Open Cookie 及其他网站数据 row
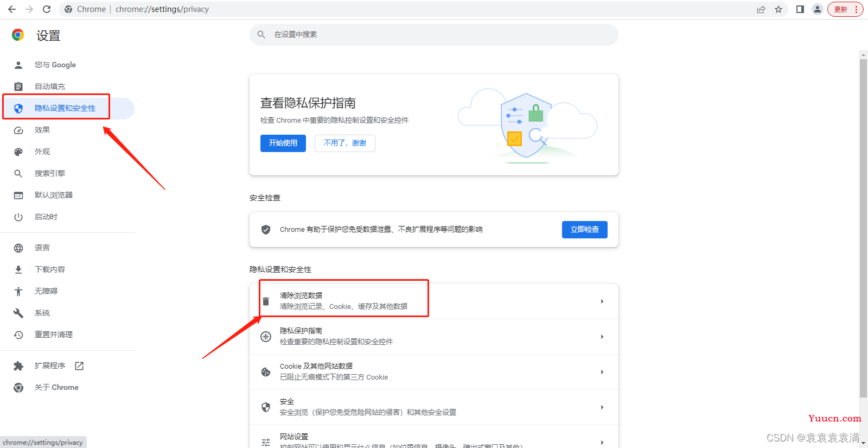Image resolution: width=868 pixels, height=448 pixels. pyautogui.click(x=434, y=372)
